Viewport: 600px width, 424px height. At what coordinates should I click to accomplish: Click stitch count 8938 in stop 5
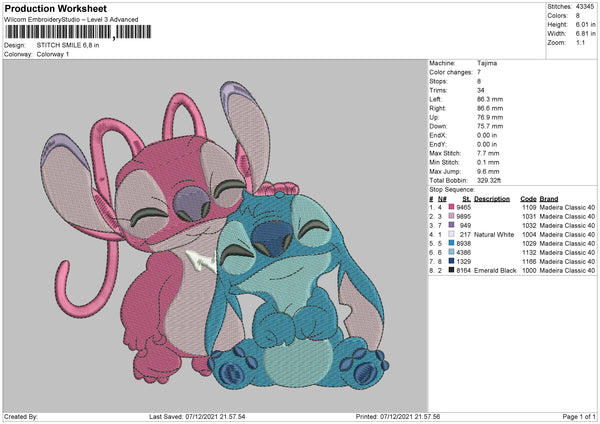point(463,243)
